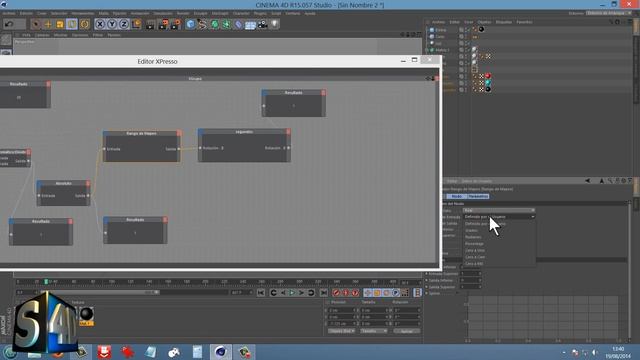This screenshot has height=360, width=640.
Task: Choose 'Cero a Uno' in the range list
Action: 475,250
